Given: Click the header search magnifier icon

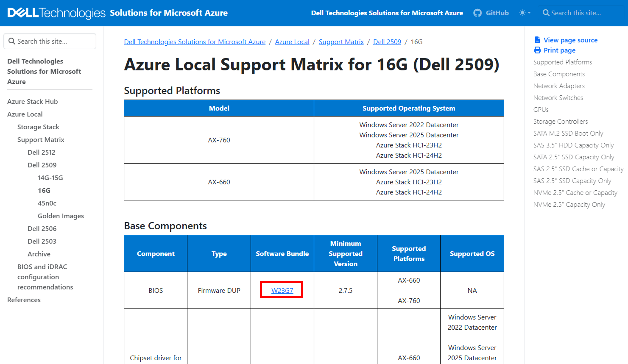Looking at the screenshot, I should [545, 13].
